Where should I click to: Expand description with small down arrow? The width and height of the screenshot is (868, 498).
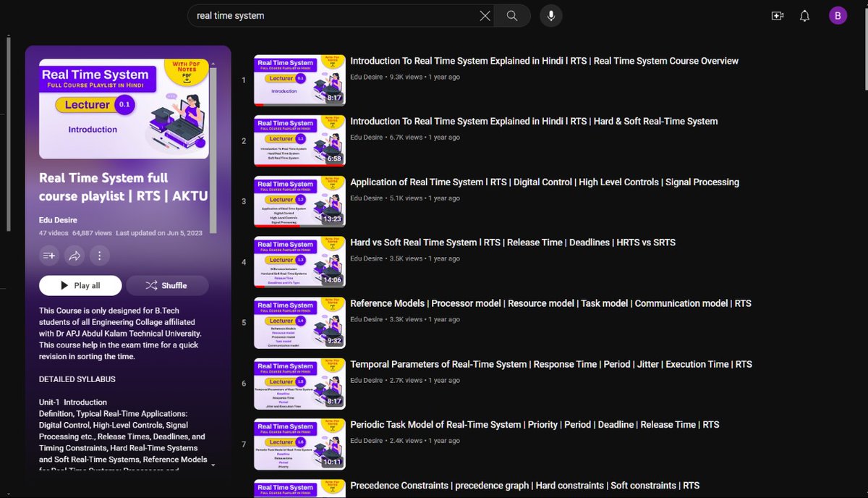coord(213,465)
